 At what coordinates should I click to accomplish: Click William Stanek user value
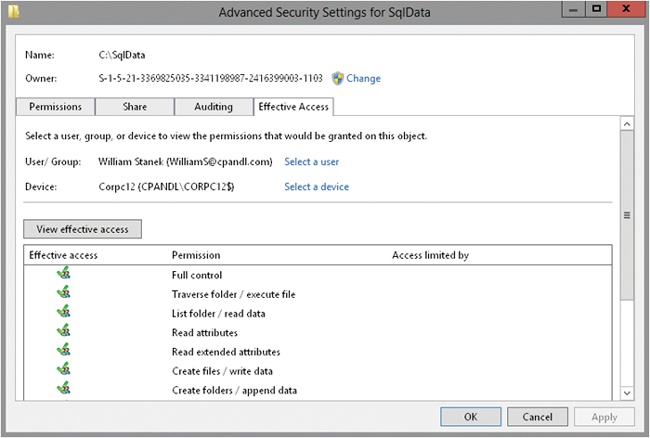click(185, 162)
